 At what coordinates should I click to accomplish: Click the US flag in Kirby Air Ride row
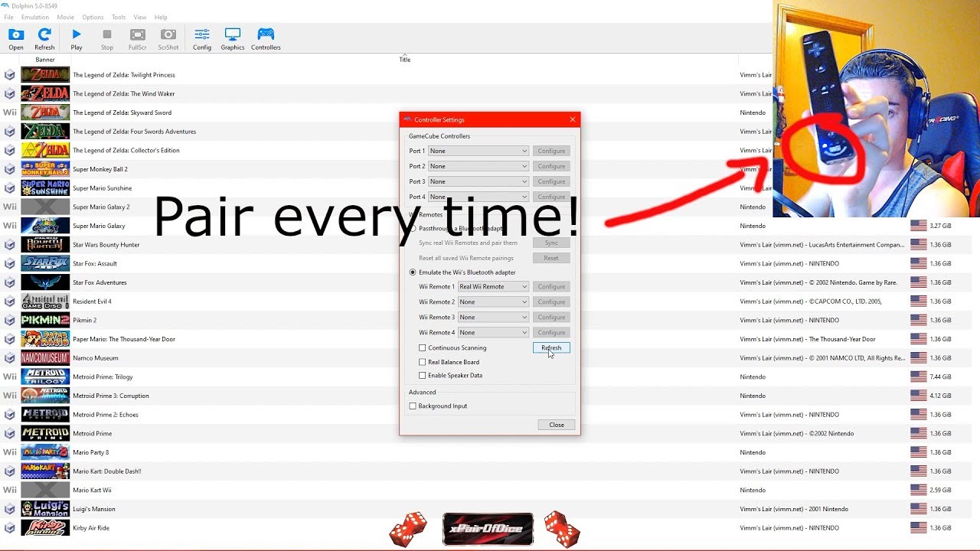coord(918,527)
